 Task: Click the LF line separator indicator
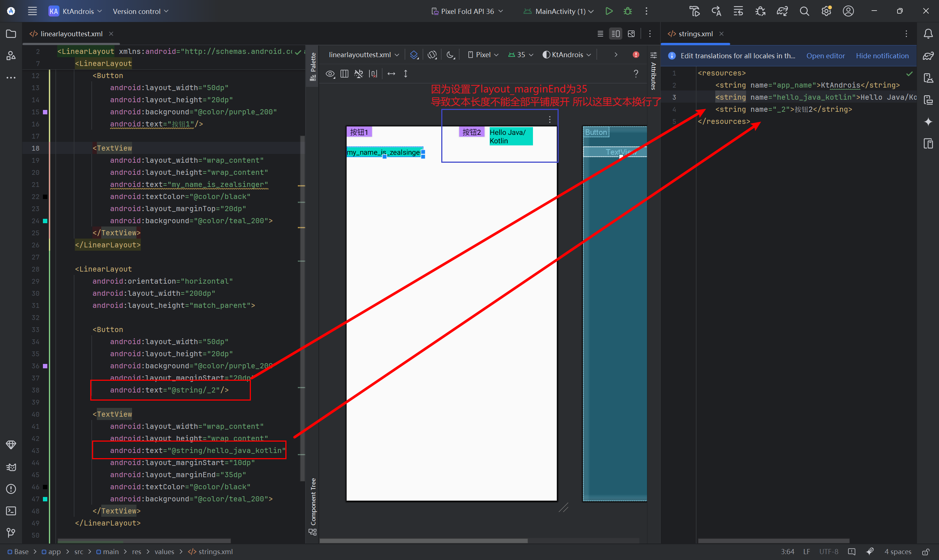807,552
